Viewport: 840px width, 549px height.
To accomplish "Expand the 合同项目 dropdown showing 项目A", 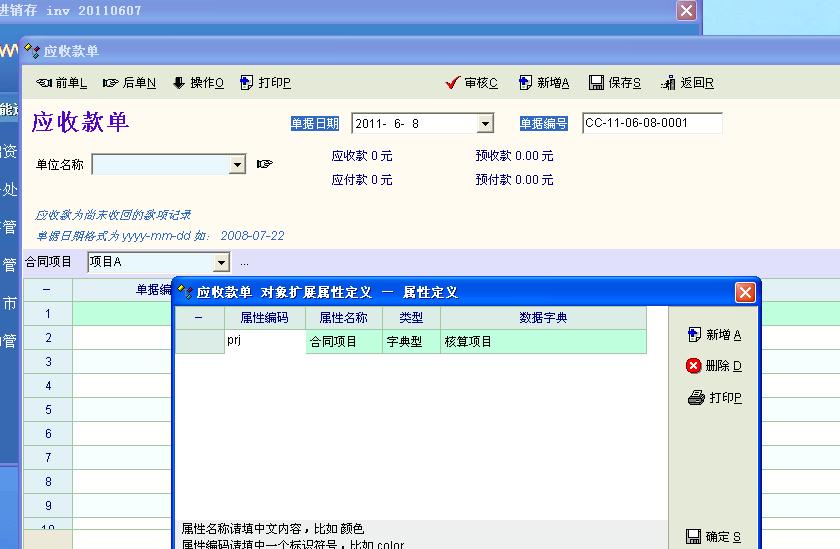I will 221,262.
